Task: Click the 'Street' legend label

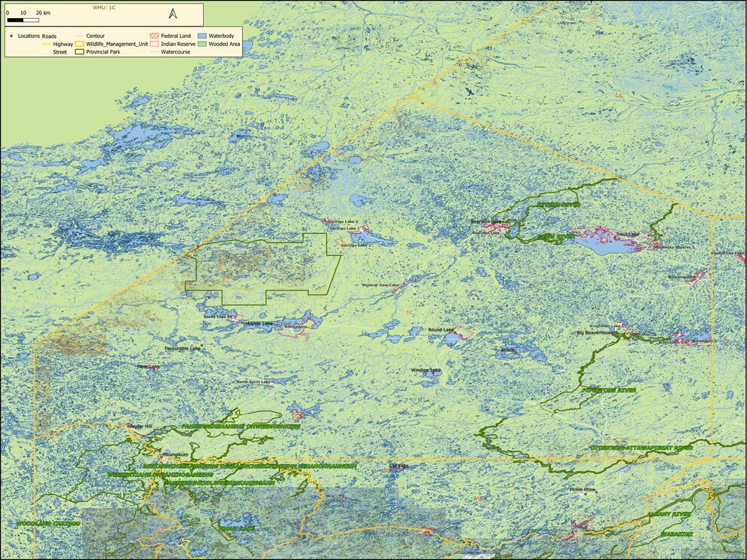Action: 60,52
